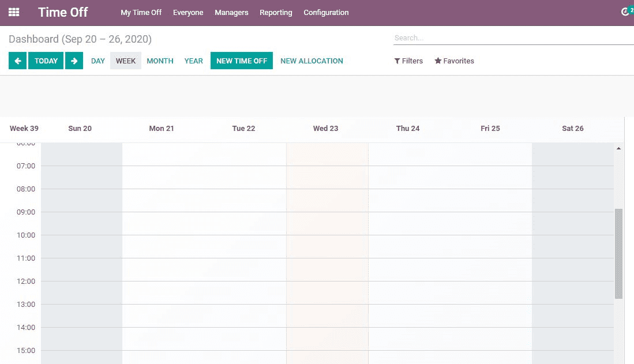Click the 15:00 time label
634x364 pixels.
[26, 350]
